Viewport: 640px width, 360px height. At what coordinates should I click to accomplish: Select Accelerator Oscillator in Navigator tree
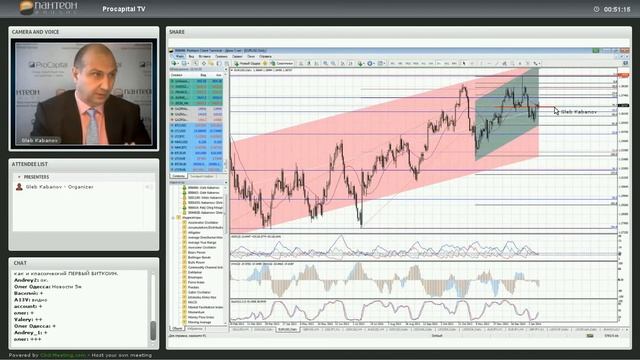[x=202, y=222]
